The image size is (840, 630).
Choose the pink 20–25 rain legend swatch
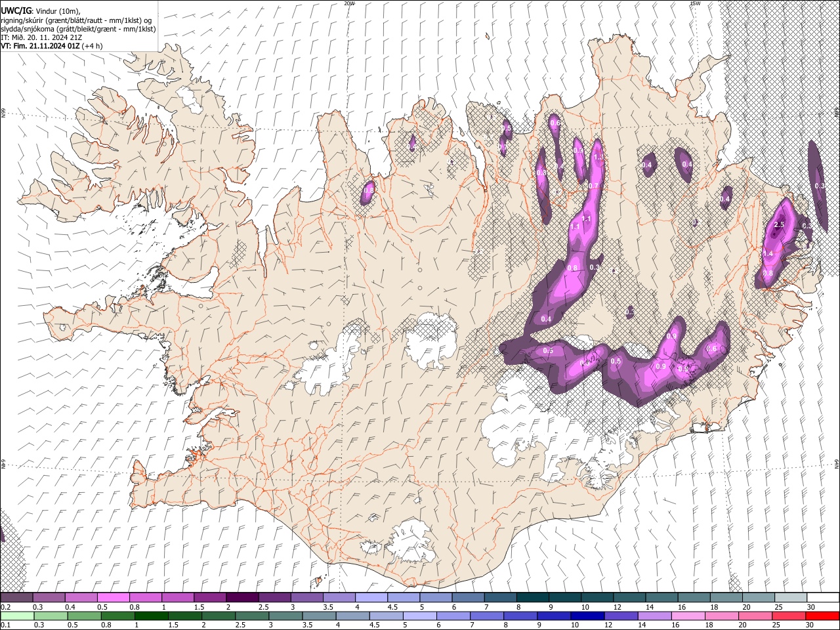[756, 616]
